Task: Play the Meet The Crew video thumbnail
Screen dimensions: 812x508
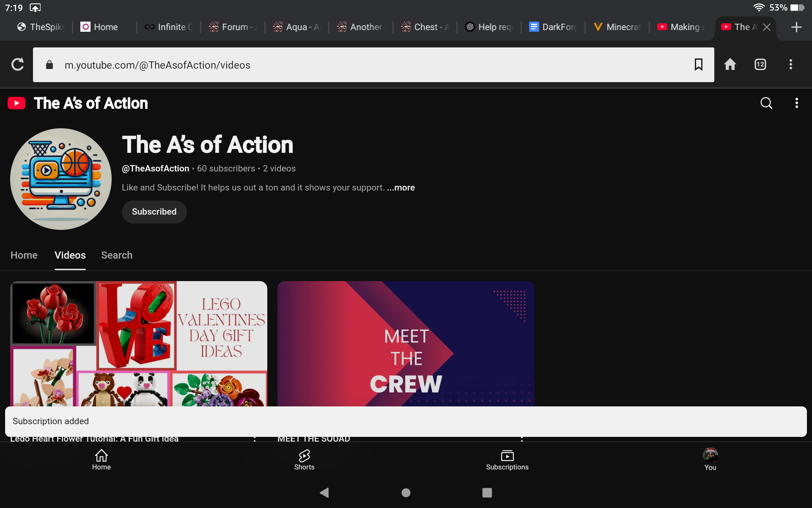Action: [406, 344]
